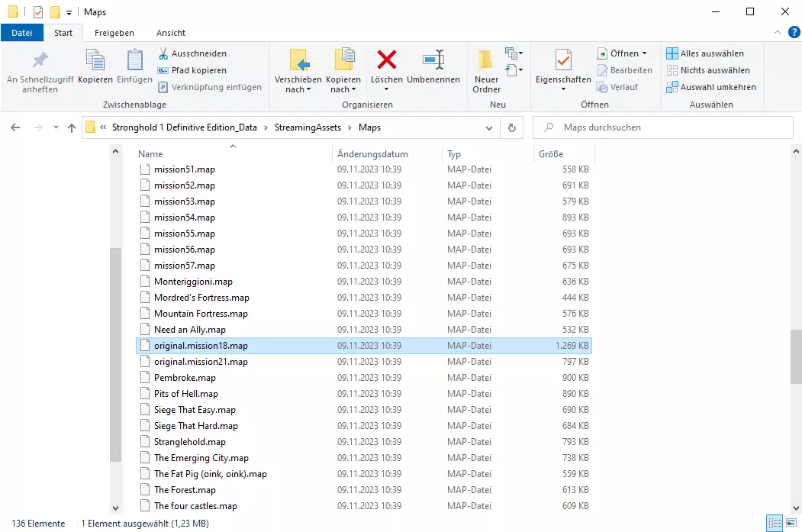Select the file original.mission21.map
This screenshot has height=532, width=802.
click(x=364, y=362)
